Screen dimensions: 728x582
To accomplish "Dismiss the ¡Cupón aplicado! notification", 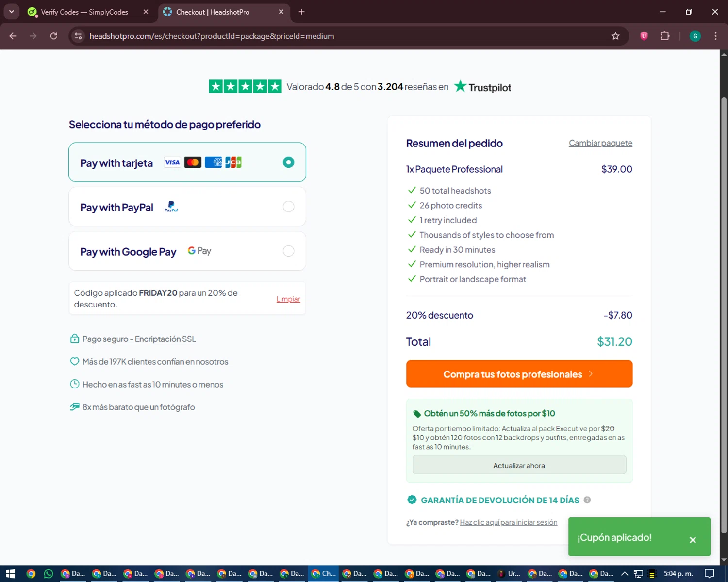I will tap(693, 540).
